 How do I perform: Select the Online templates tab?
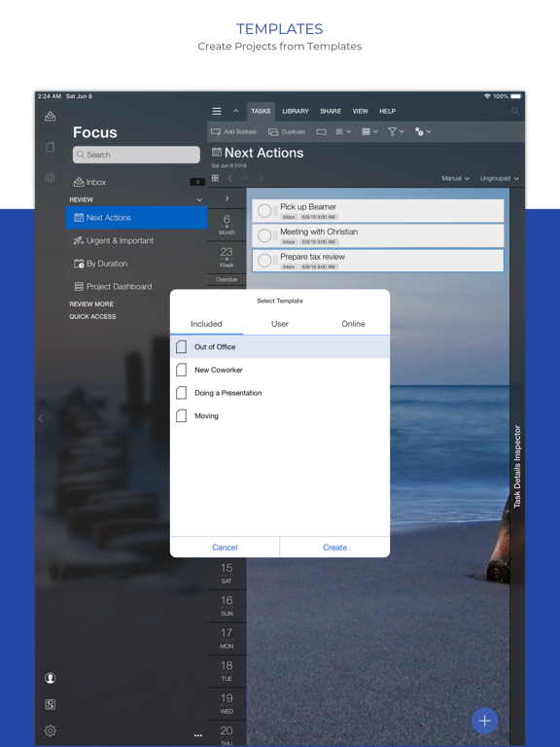click(x=353, y=324)
